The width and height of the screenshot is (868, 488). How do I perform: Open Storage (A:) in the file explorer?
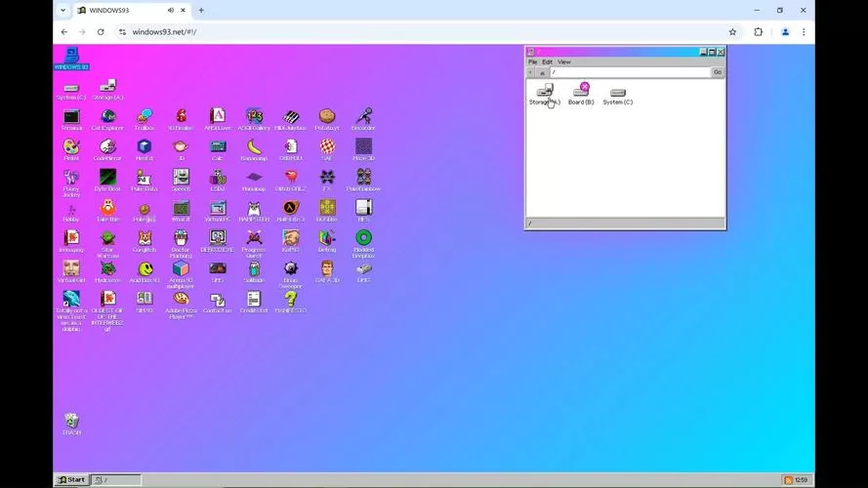tap(545, 94)
